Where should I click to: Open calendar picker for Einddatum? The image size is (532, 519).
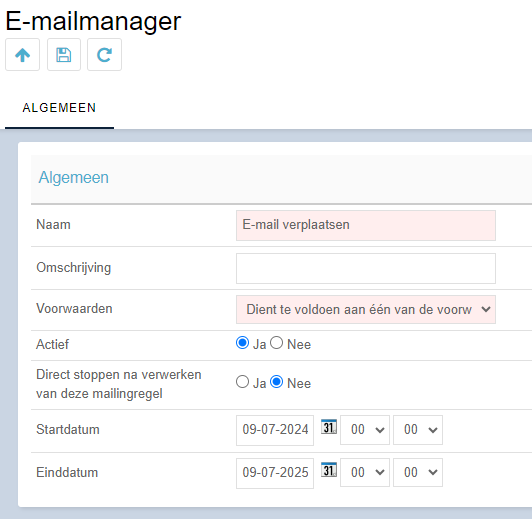coord(329,469)
